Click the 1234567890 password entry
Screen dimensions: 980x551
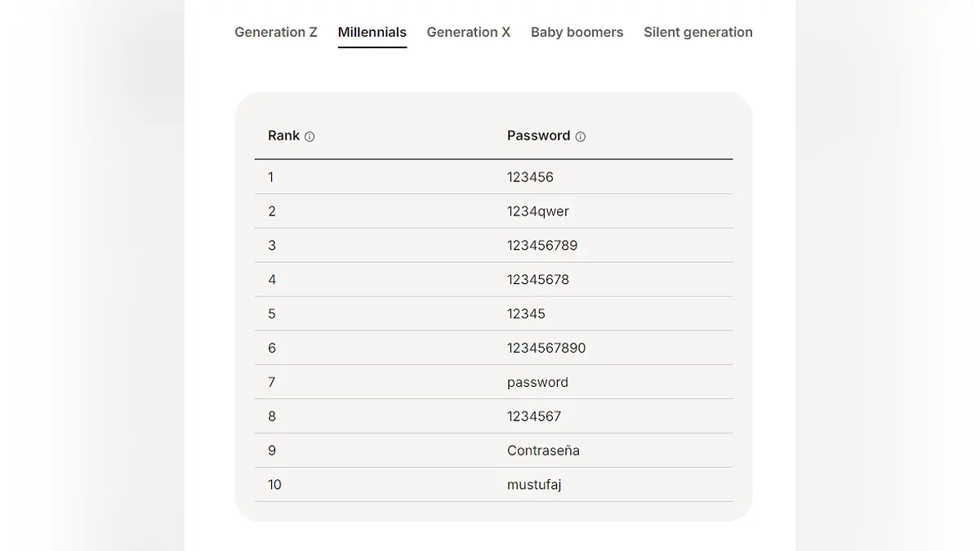(546, 349)
